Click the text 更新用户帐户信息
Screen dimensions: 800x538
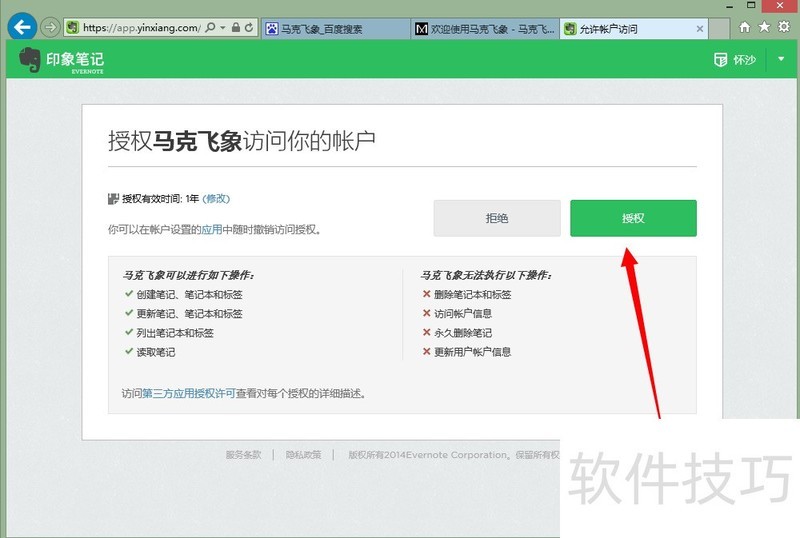click(472, 352)
